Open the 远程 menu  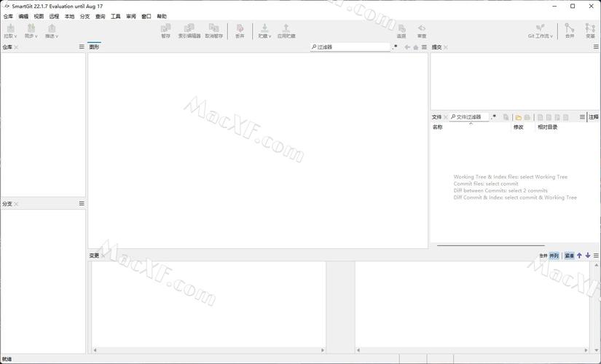point(54,17)
